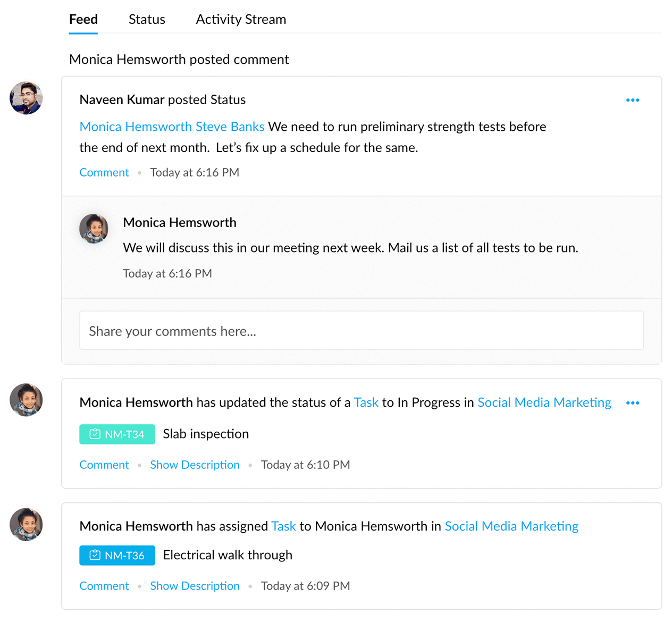This screenshot has height=622, width=672.
Task: Switch to the Status tab
Action: (x=146, y=19)
